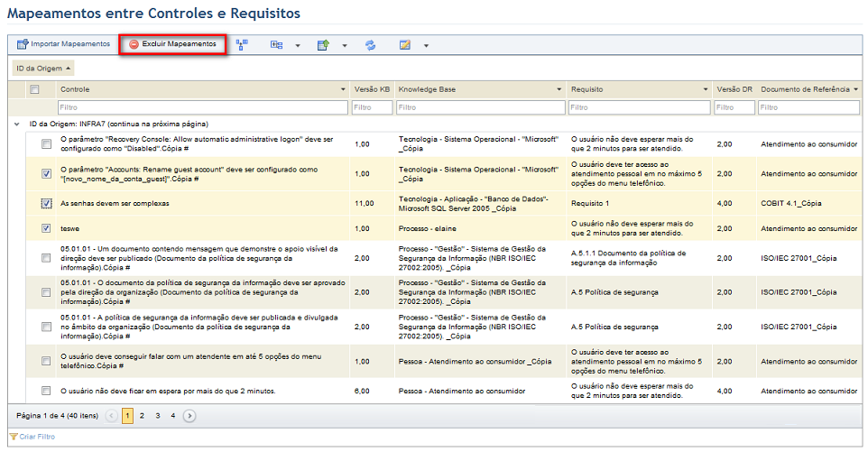This screenshot has height=452, width=868.
Task: Uncheck the Rename guest account row checkbox
Action: coord(46,174)
